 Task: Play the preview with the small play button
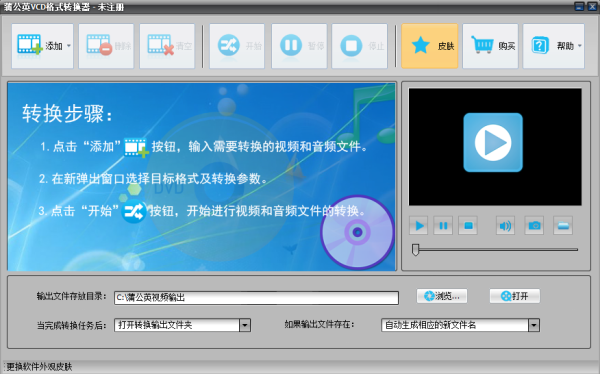419,226
